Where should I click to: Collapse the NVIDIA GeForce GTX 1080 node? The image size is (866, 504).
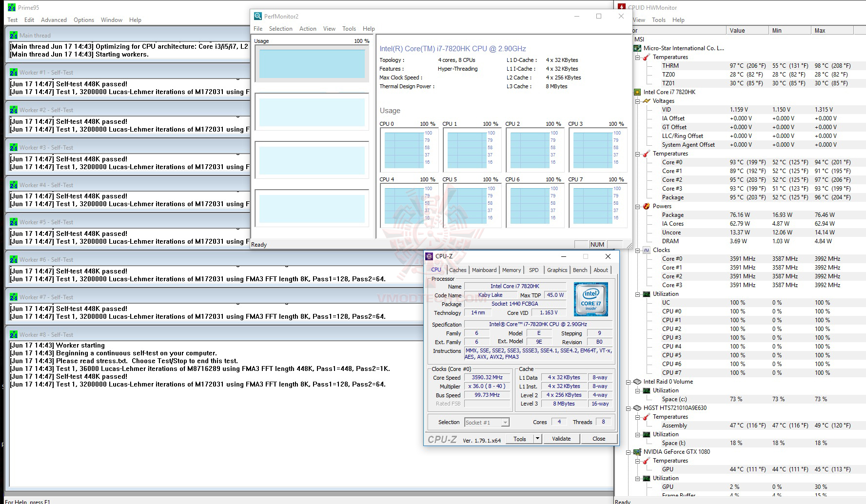629,452
